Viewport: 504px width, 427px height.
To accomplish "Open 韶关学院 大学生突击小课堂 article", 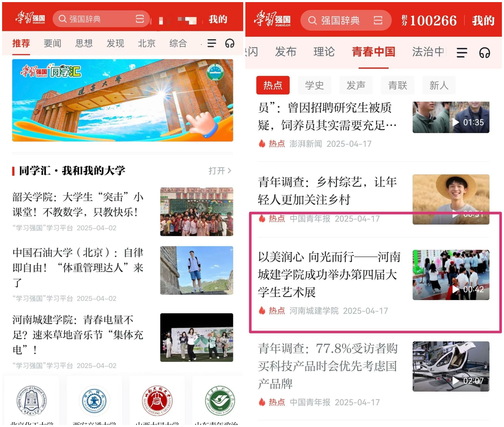I will pos(77,205).
